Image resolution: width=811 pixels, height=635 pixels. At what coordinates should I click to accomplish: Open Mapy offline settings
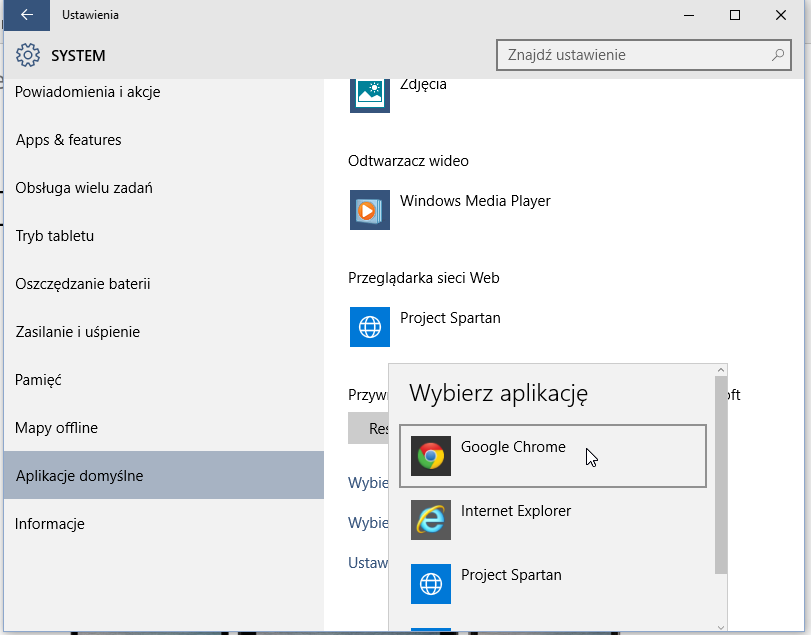tap(163, 428)
